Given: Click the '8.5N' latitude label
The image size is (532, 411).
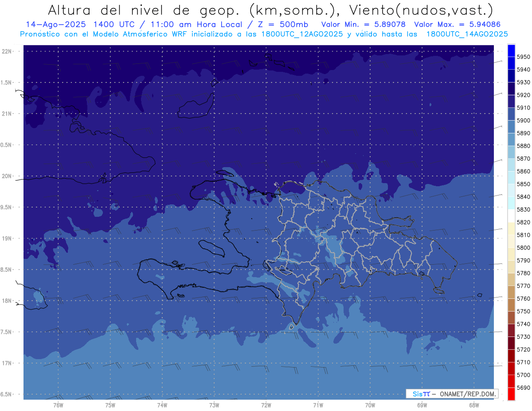Looking at the screenshot, I should pyautogui.click(x=7, y=270).
